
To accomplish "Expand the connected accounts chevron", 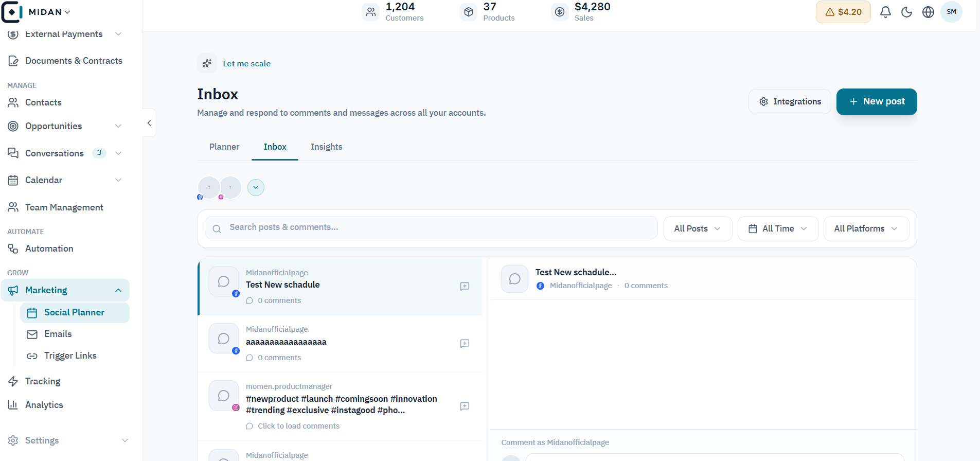I will (x=256, y=187).
